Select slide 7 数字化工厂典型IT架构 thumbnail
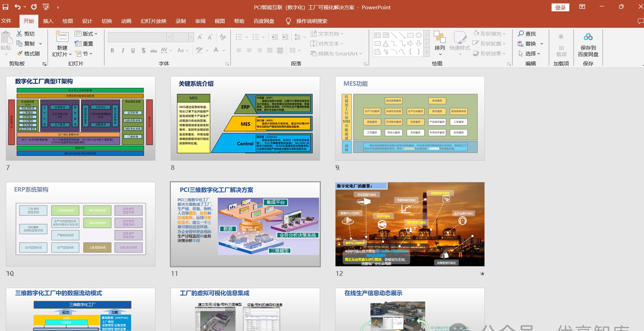Image resolution: width=644 pixels, height=331 pixels. (80, 118)
